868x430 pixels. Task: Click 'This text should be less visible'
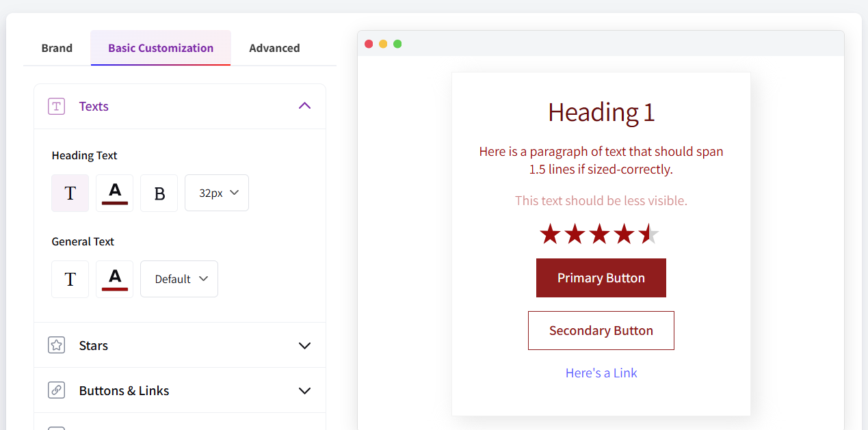pyautogui.click(x=601, y=200)
